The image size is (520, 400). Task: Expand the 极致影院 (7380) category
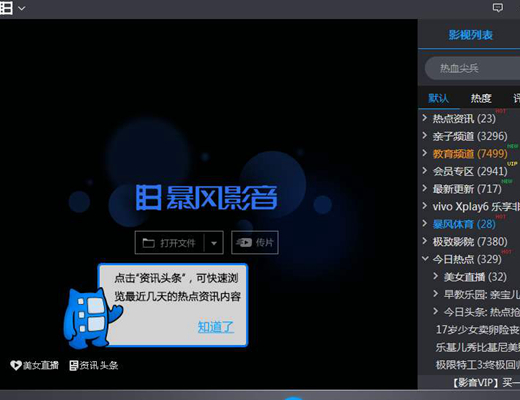[x=425, y=241]
